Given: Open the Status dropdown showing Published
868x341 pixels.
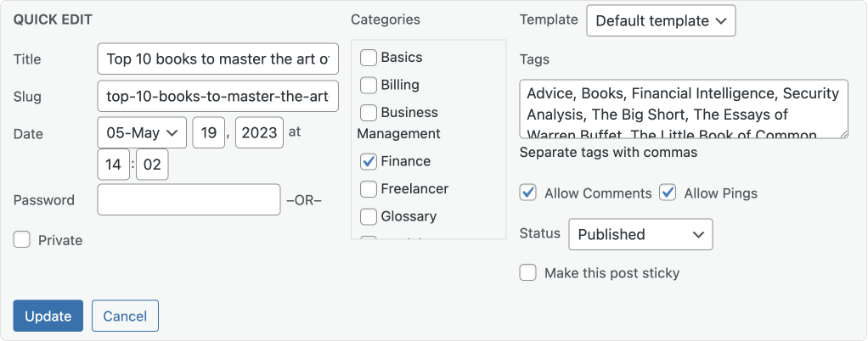Looking at the screenshot, I should pyautogui.click(x=640, y=234).
